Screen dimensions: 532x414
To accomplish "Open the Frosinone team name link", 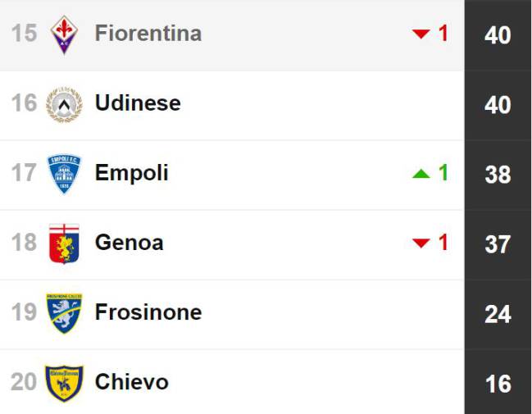I will (148, 312).
